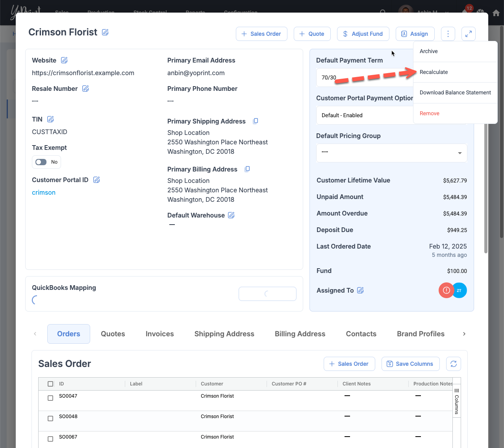Copy the Primary Billing Address
The image size is (504, 448).
pyautogui.click(x=247, y=169)
